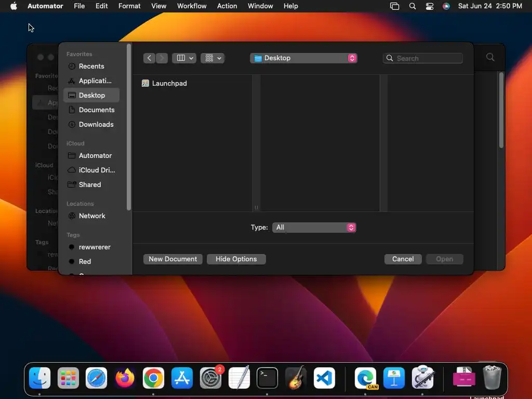Screen dimensions: 532x399
Task: Select Network under Locations
Action: click(x=91, y=216)
